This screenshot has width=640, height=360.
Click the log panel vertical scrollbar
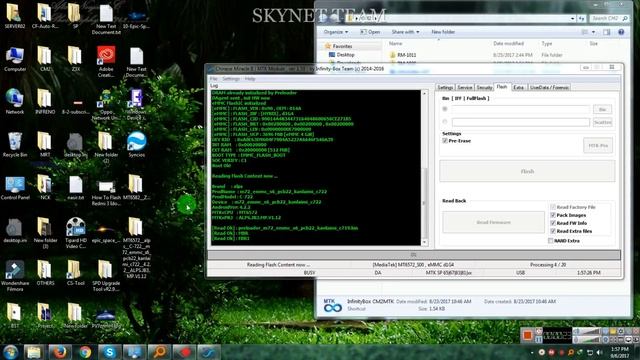tap(424, 167)
